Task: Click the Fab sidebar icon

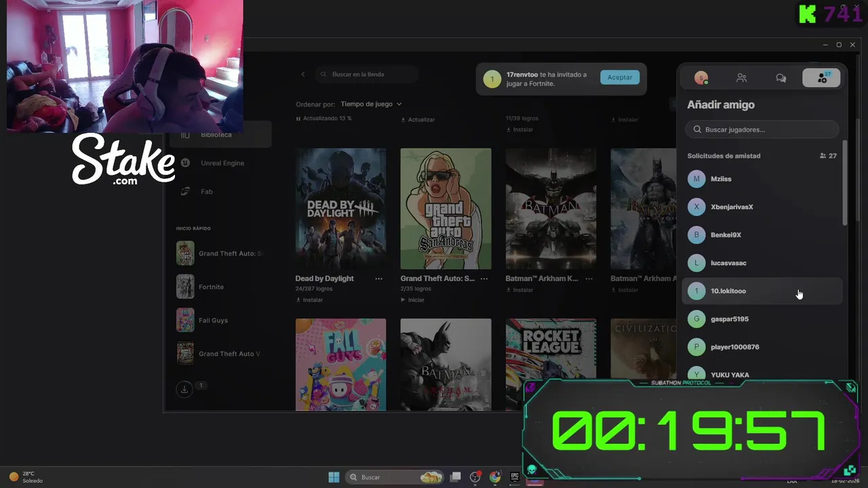Action: pos(185,191)
